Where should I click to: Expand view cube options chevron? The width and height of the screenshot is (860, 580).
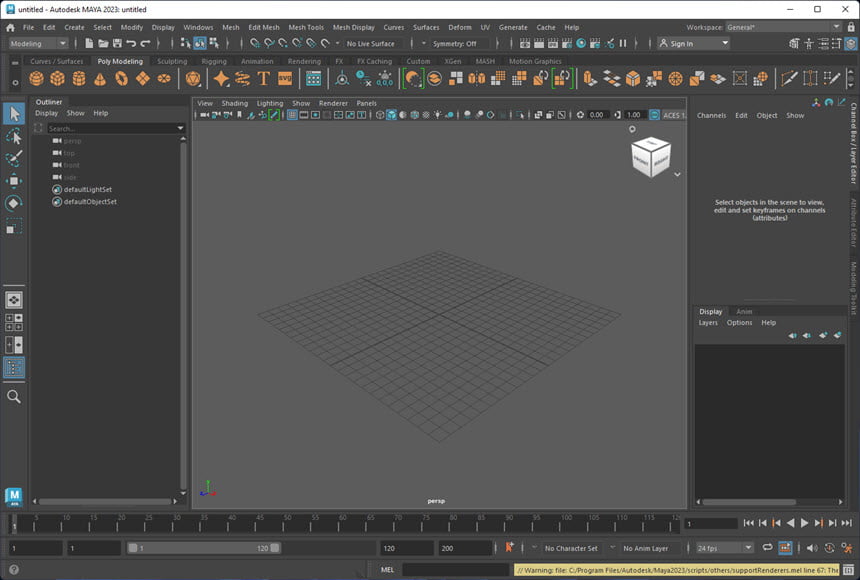click(677, 174)
